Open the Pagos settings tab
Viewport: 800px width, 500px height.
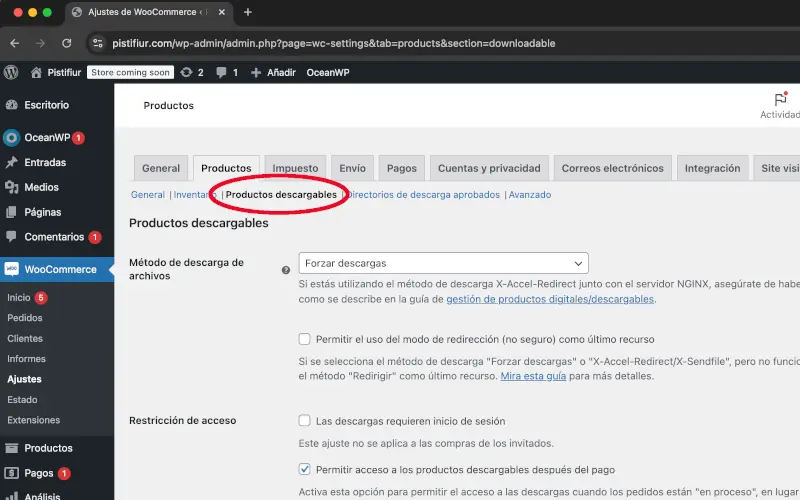point(402,168)
